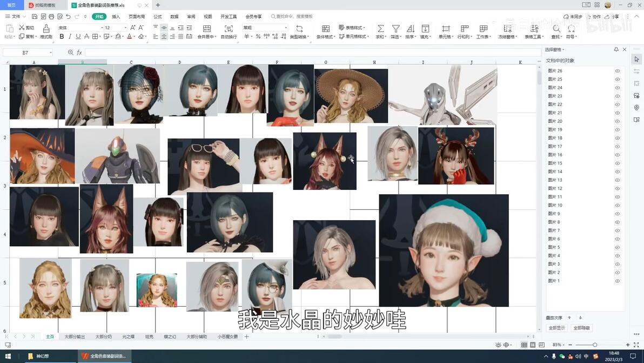Click the Merge and Center (合并居中) icon
644x363 pixels.
(206, 29)
